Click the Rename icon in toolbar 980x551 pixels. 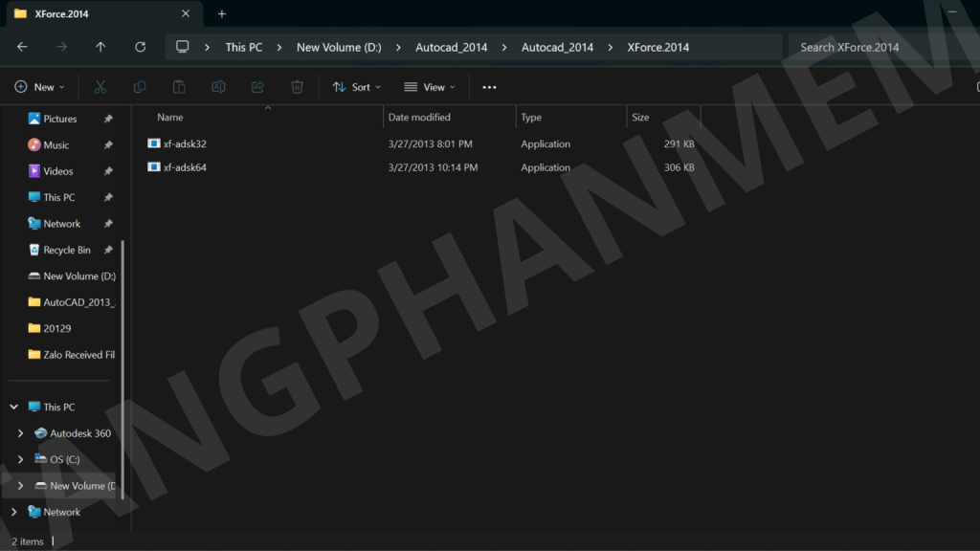[x=218, y=87]
